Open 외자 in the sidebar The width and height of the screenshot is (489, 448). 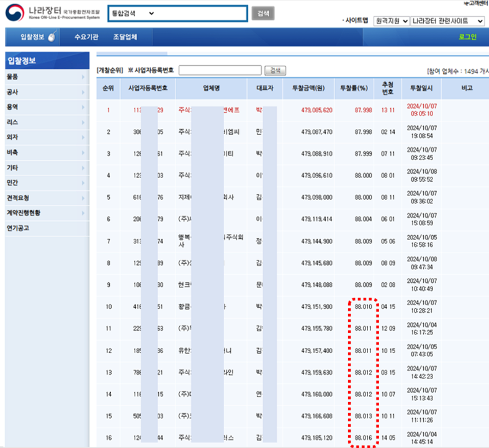click(x=12, y=137)
